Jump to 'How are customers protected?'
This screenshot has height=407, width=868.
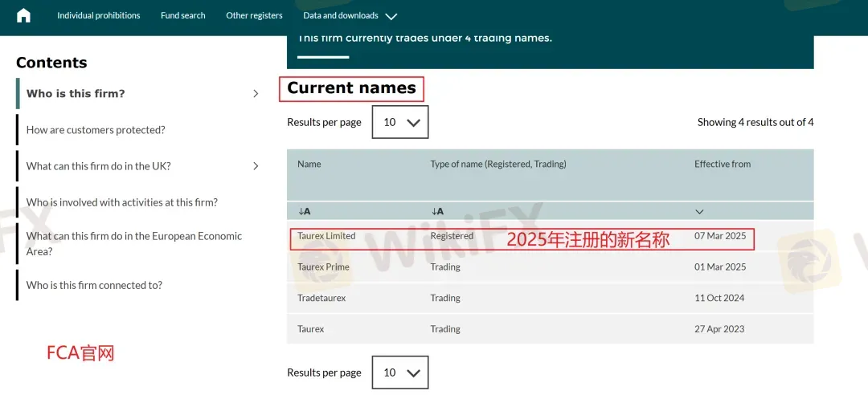coord(96,130)
